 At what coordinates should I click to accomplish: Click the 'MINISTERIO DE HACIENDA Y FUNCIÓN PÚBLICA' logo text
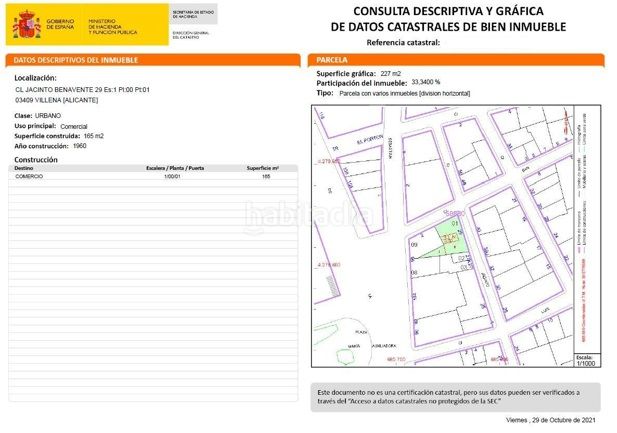pos(113,27)
